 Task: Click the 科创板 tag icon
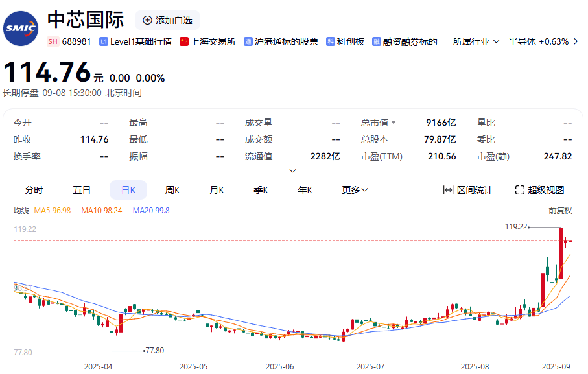click(x=331, y=41)
